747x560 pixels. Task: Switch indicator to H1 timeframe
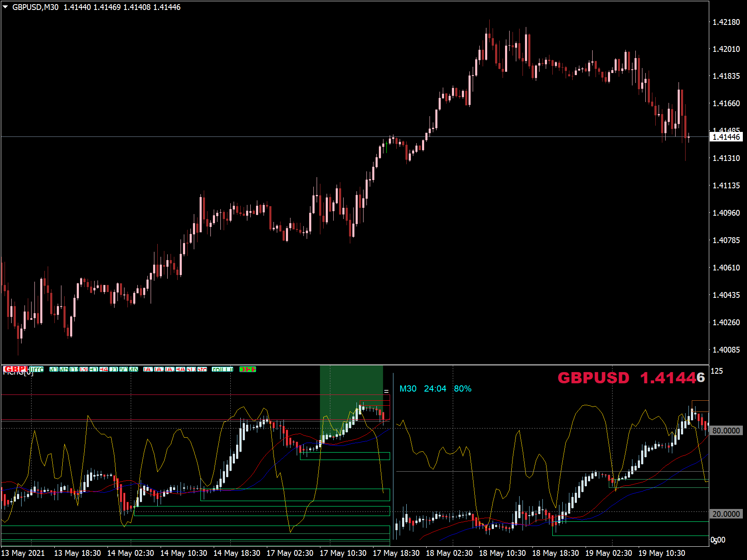click(x=94, y=369)
